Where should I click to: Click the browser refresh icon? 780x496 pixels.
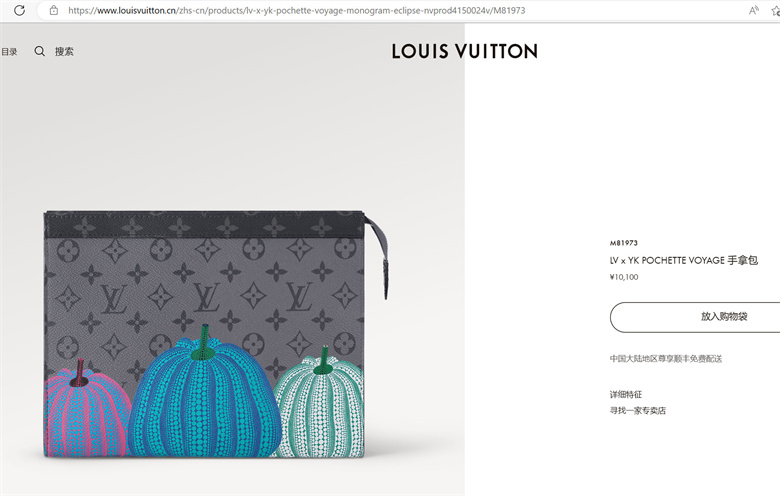(x=19, y=10)
